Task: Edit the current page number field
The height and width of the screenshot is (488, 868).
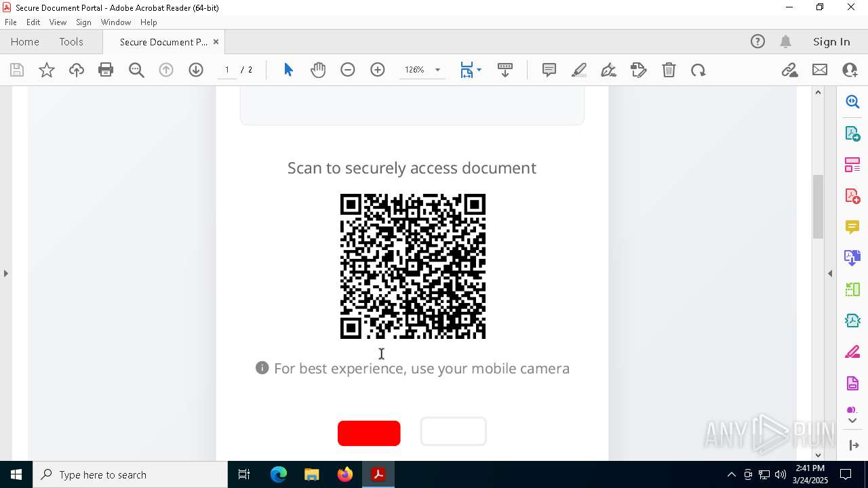Action: point(227,70)
